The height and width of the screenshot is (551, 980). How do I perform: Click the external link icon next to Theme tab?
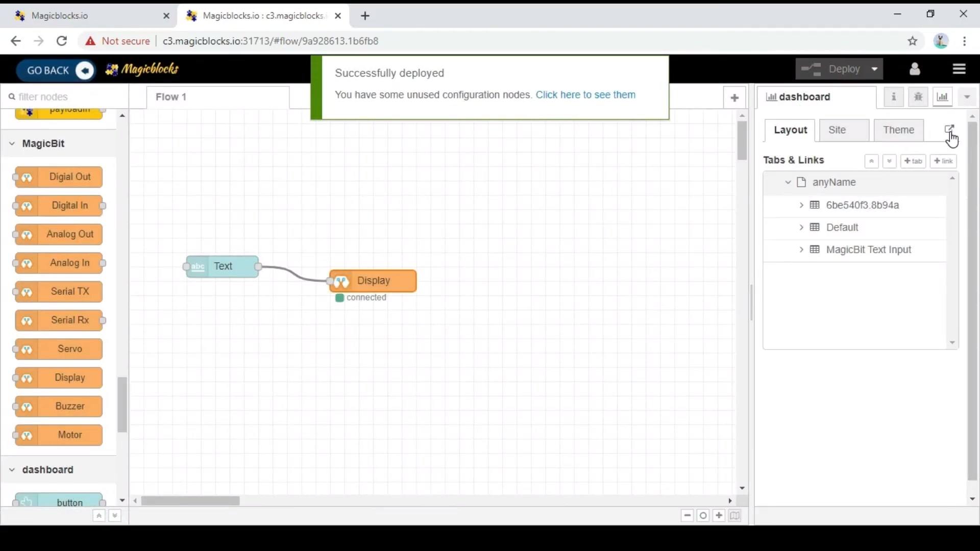point(949,129)
